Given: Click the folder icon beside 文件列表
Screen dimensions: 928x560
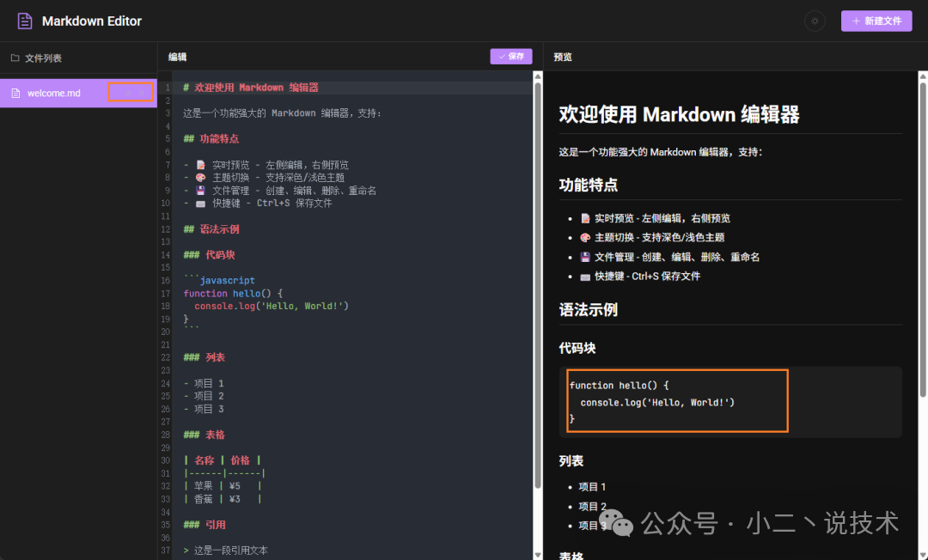Looking at the screenshot, I should tap(15, 58).
